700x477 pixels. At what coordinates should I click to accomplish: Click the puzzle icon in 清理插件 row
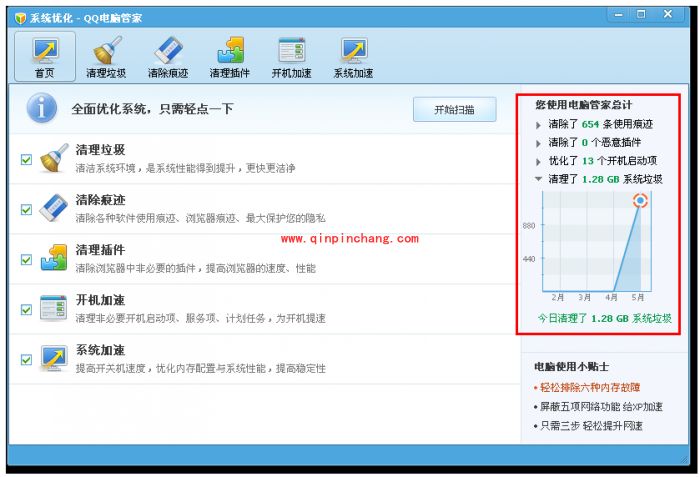point(54,257)
